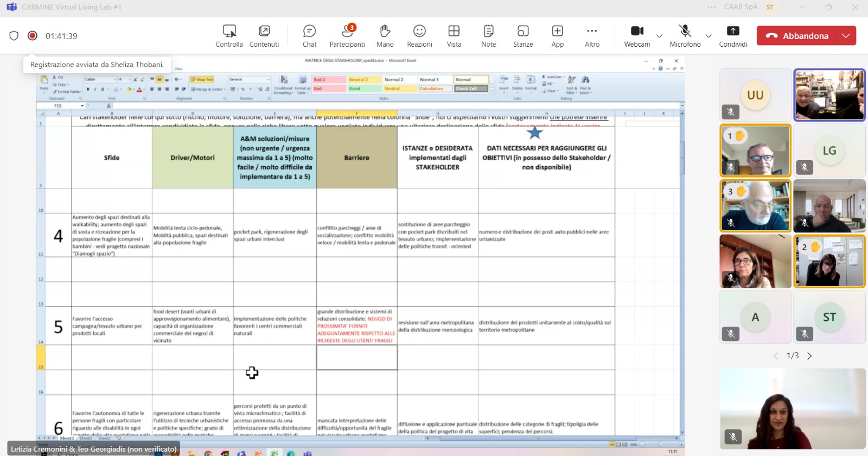Open the title bar ellipsis menu
Viewport: 868px width, 456px height.
coord(712,7)
